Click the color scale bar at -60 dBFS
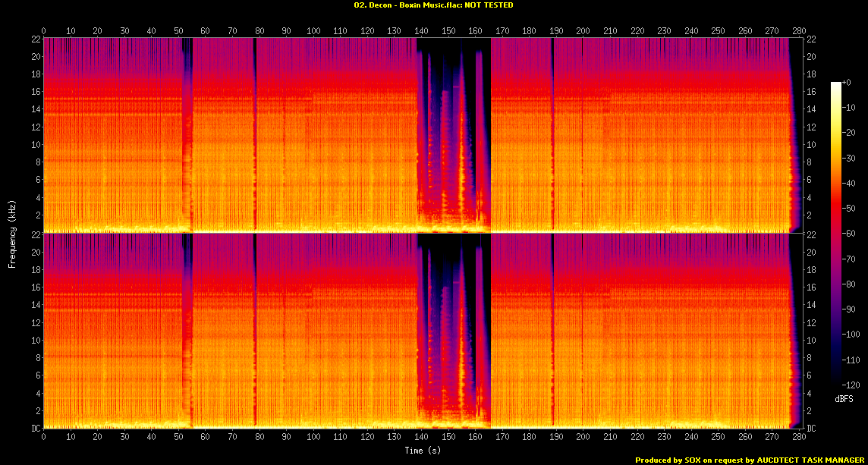 pos(836,235)
